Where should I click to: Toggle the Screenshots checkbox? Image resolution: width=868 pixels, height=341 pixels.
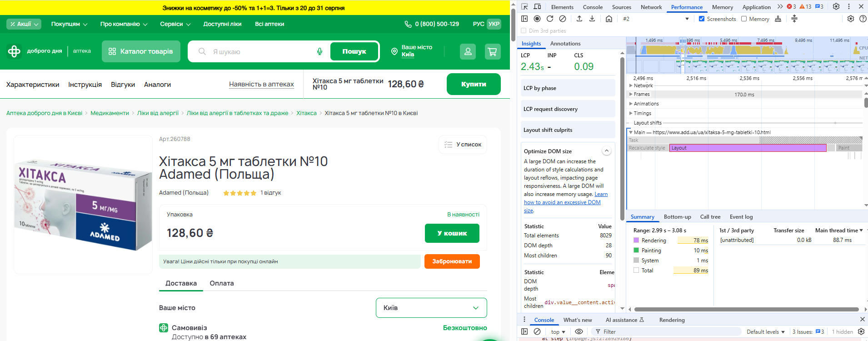click(702, 19)
